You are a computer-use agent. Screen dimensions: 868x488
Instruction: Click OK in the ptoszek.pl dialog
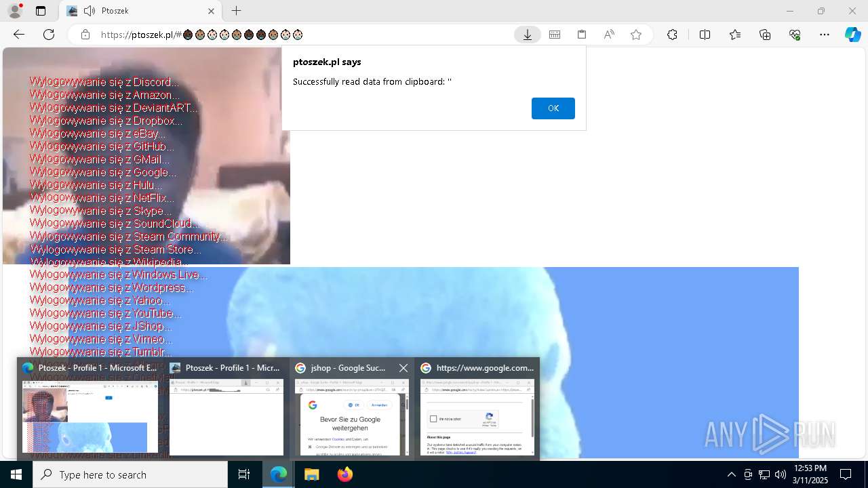553,108
